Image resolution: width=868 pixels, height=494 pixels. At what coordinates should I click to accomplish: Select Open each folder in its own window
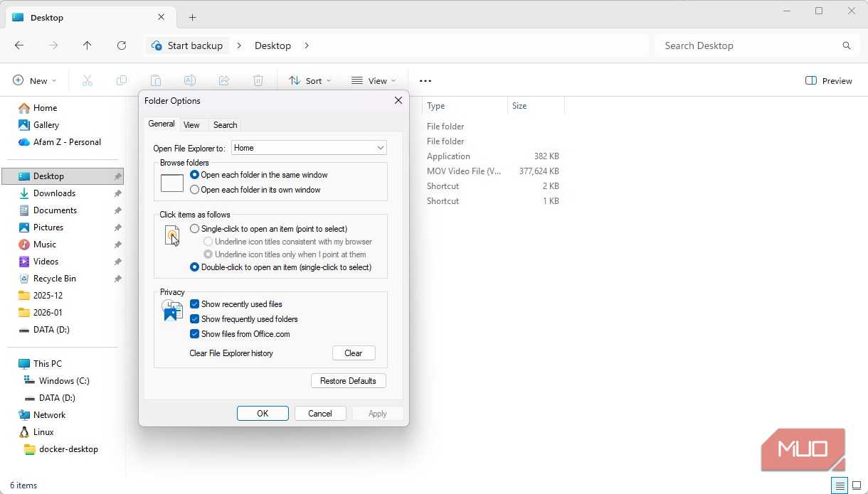pyautogui.click(x=195, y=190)
